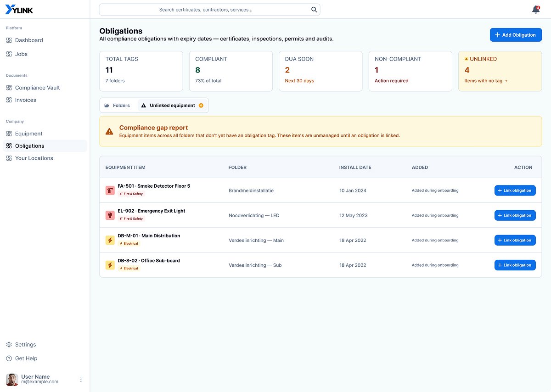The height and width of the screenshot is (392, 551).
Task: Click Electrical tag under DB-S-02
Action: [x=129, y=269]
